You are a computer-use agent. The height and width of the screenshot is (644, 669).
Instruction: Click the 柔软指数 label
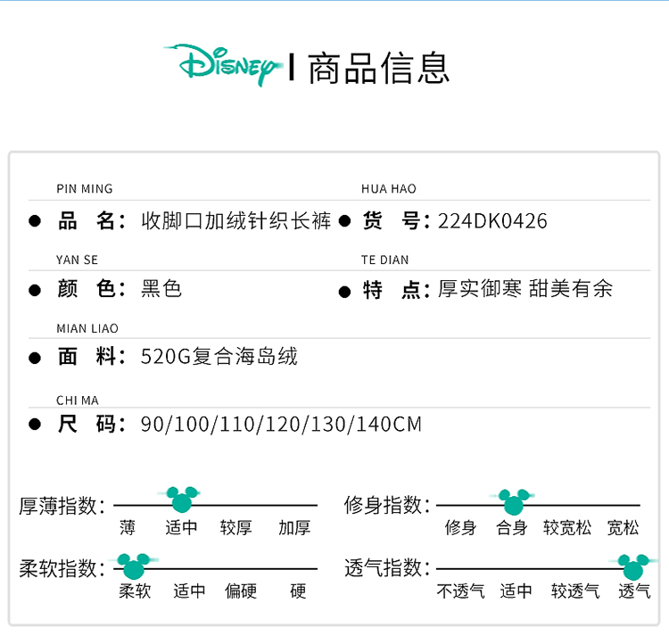click(62, 568)
